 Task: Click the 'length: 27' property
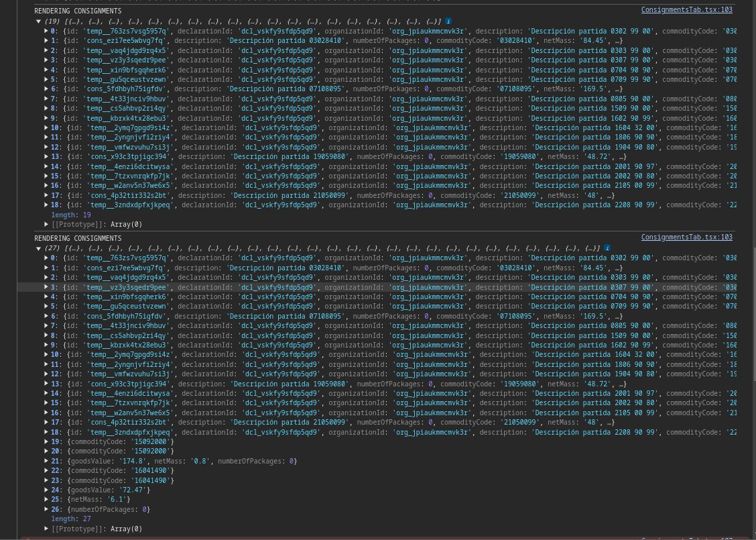click(71, 519)
